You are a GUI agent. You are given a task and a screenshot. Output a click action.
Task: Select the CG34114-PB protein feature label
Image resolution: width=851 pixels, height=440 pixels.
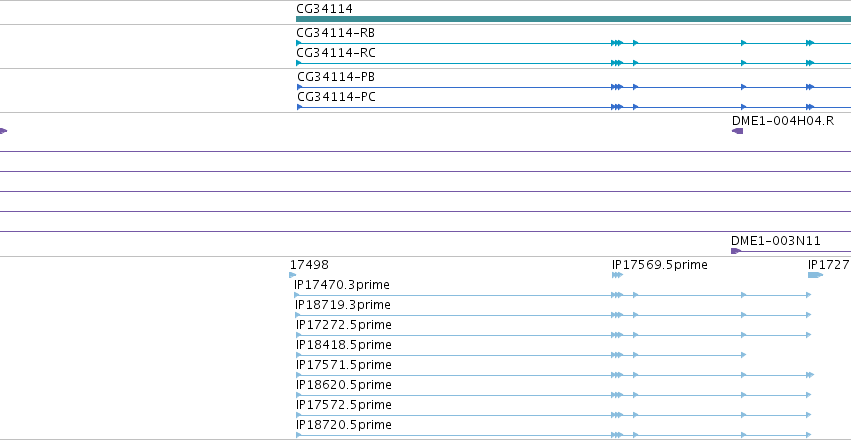(336, 77)
